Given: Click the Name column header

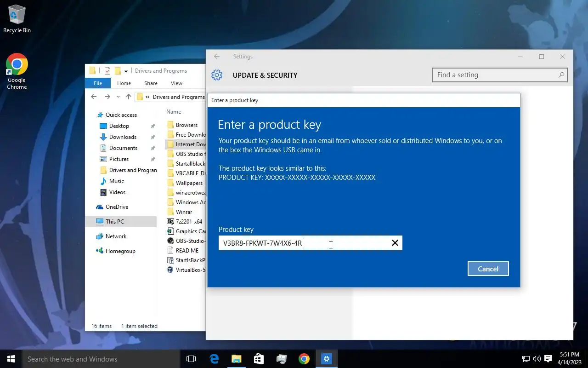Looking at the screenshot, I should pyautogui.click(x=174, y=112).
